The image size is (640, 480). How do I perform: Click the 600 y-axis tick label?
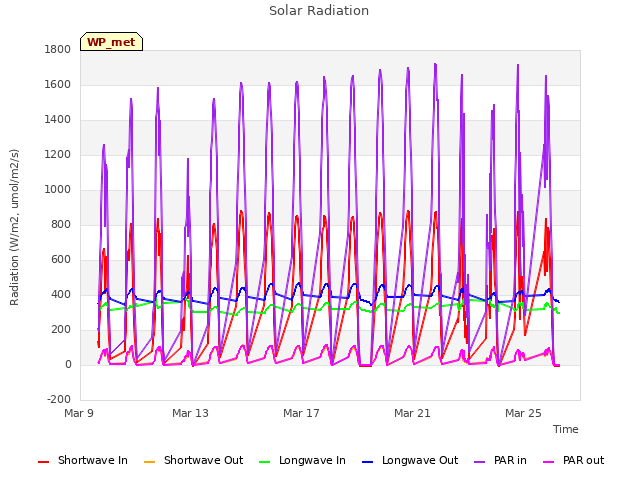[61, 260]
